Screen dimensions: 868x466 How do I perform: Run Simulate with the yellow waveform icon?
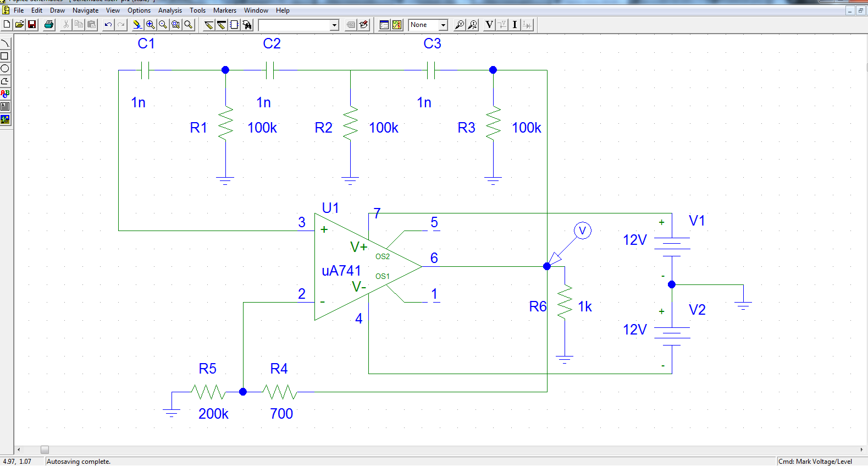[397, 25]
